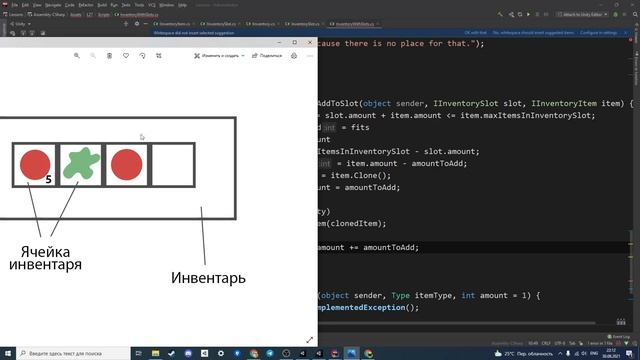Share the image via the Share button
The height and width of the screenshot is (360, 640).
coord(267,56)
